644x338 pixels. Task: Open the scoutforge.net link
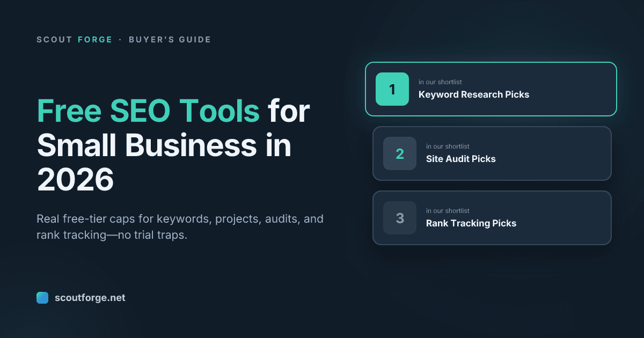[x=90, y=298]
